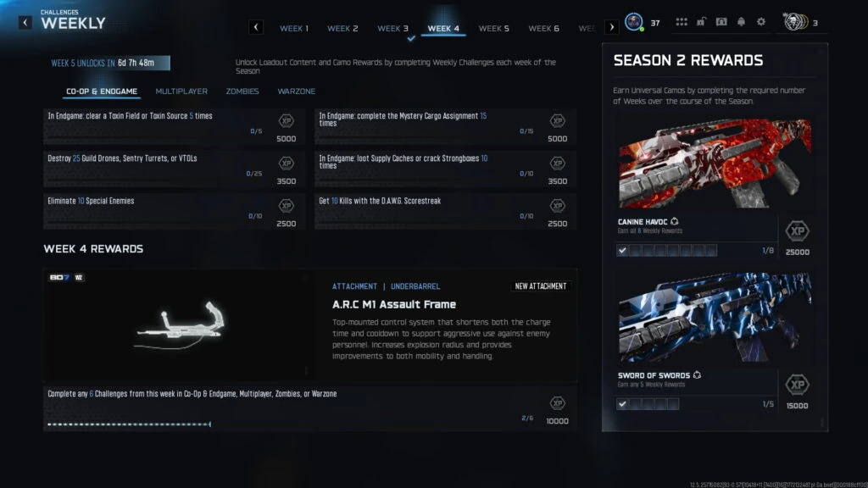Open the unlock padlock icon in top bar
Viewport: 868px width, 488px height.
pos(701,21)
